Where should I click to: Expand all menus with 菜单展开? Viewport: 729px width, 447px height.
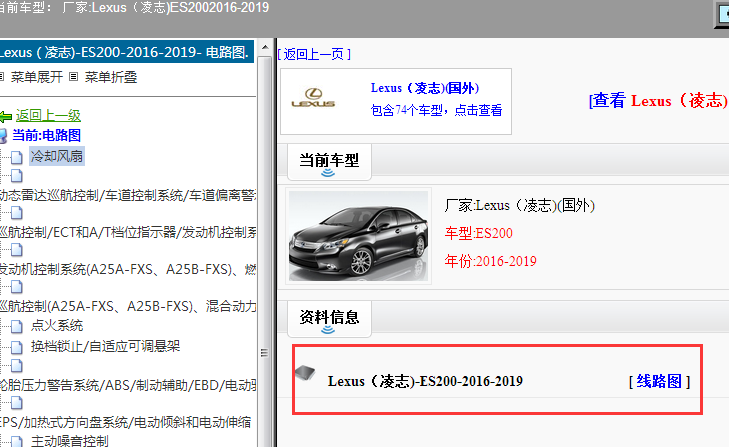37,77
